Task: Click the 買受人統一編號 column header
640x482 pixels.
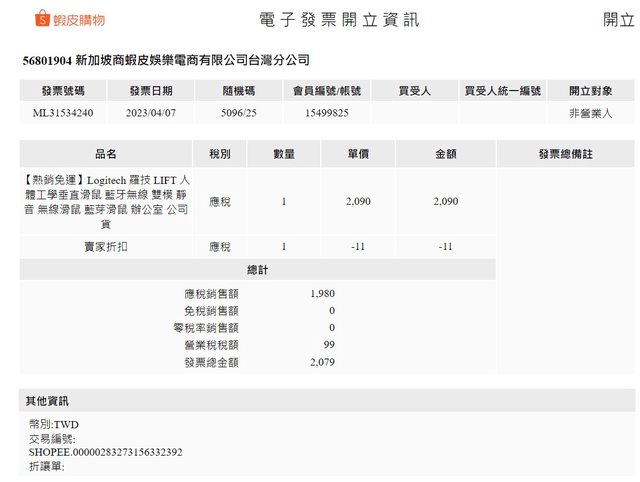Action: 502,90
